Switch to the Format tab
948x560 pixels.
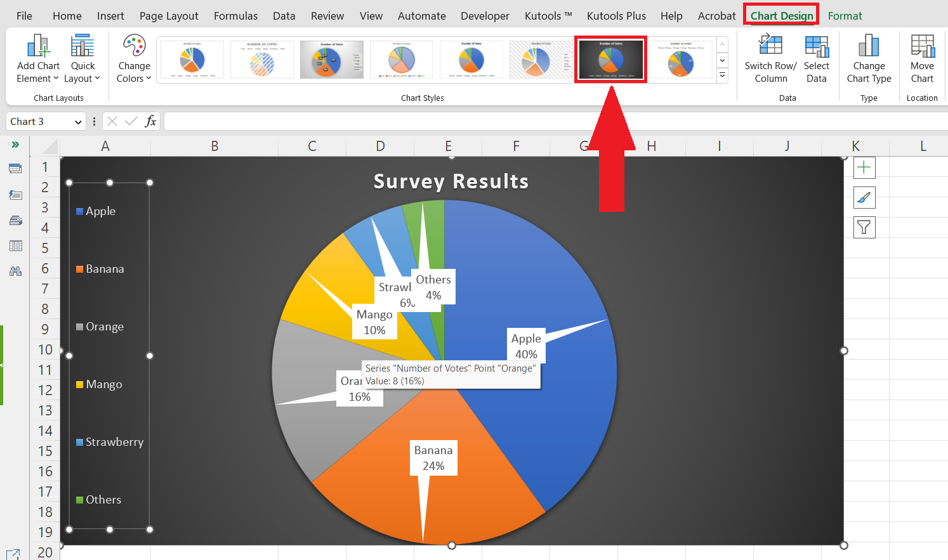click(x=845, y=16)
